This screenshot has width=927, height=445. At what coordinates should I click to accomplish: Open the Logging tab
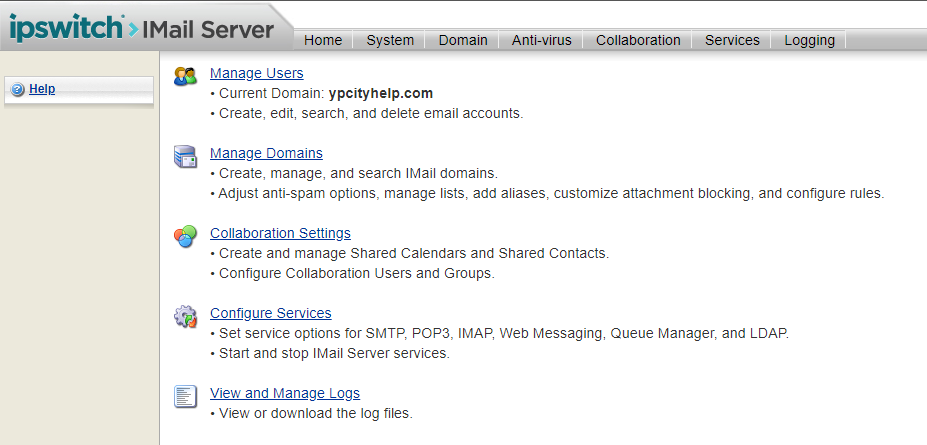click(x=809, y=40)
